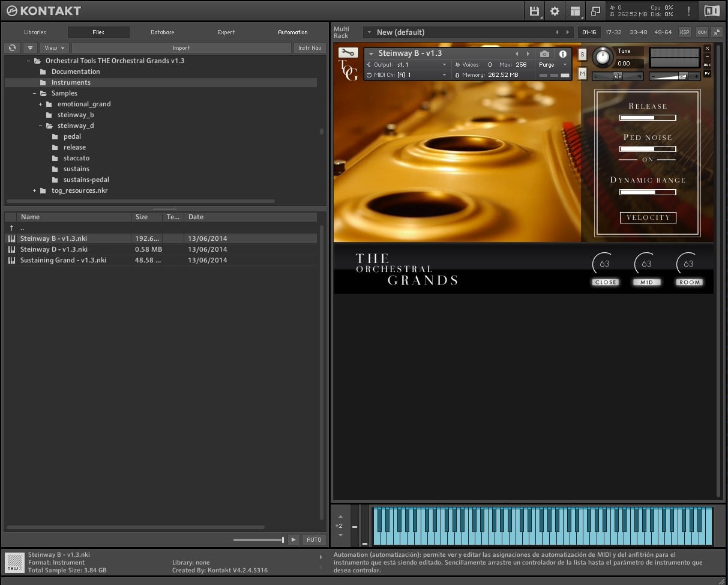
Task: Click previous instrument arrow beside Steinway B
Action: [x=517, y=54]
